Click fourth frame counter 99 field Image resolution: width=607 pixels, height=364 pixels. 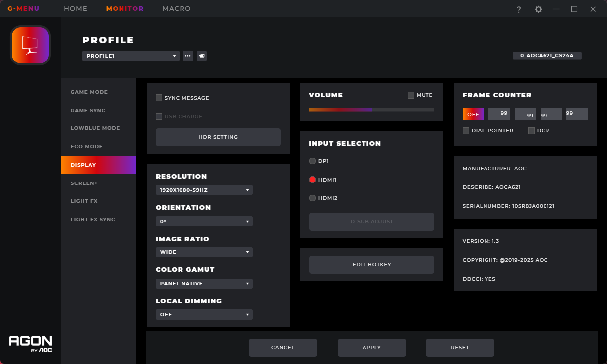[x=577, y=114]
